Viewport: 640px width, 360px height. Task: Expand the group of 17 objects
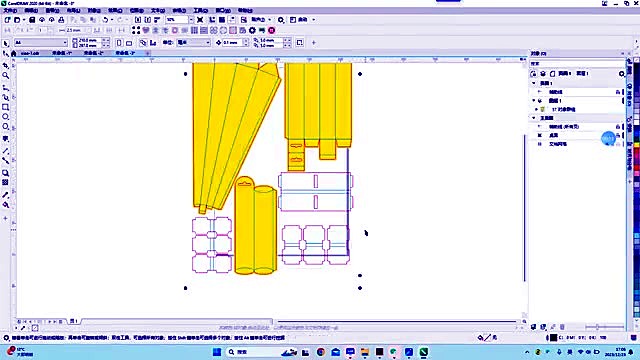[x=536, y=109]
